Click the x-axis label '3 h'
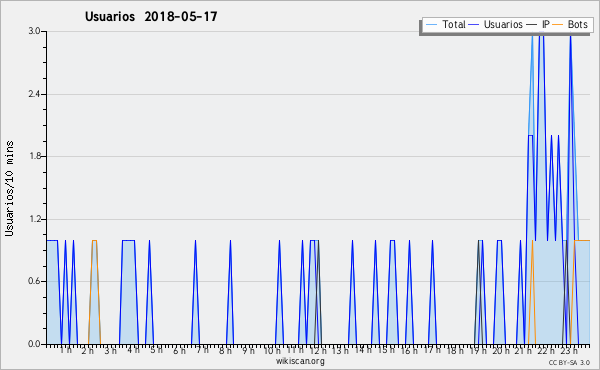The height and width of the screenshot is (370, 600). point(111,350)
